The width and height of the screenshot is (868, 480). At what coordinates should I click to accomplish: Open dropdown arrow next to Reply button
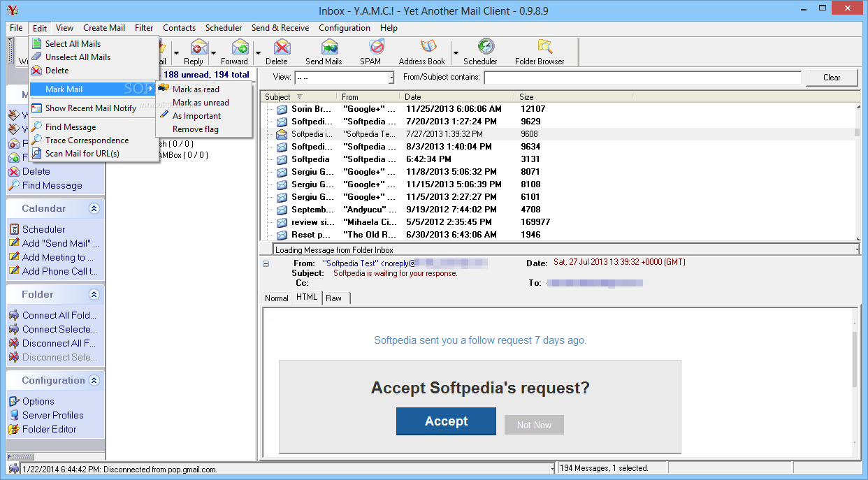pyautogui.click(x=215, y=52)
